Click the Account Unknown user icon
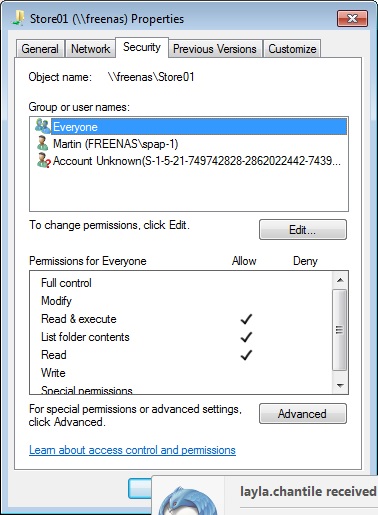The height and width of the screenshot is (515, 378). click(43, 160)
